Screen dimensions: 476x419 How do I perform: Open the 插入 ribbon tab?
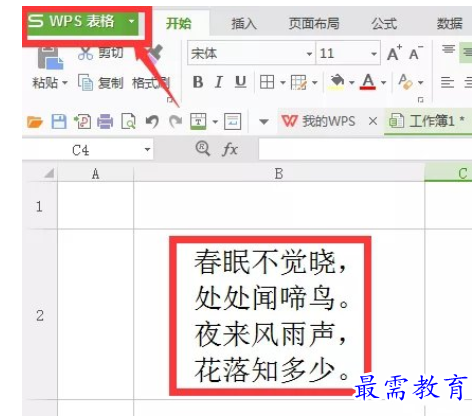(x=244, y=24)
